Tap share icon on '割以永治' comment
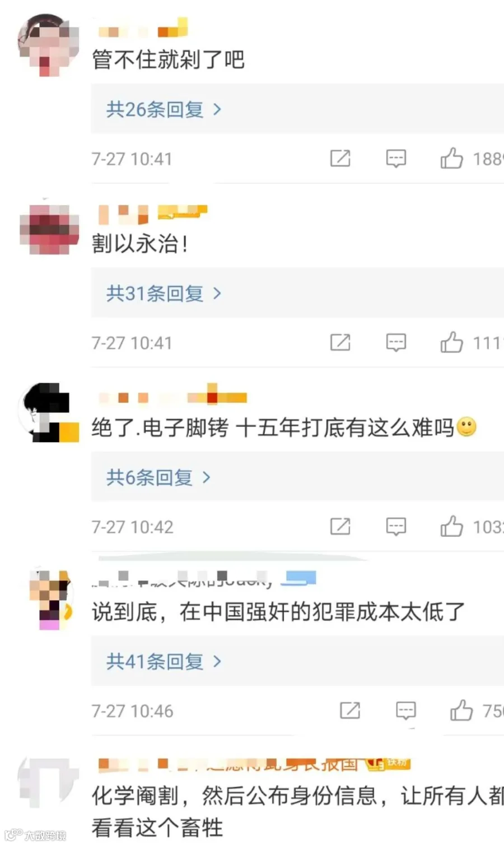The width and height of the screenshot is (504, 845). 340,342
